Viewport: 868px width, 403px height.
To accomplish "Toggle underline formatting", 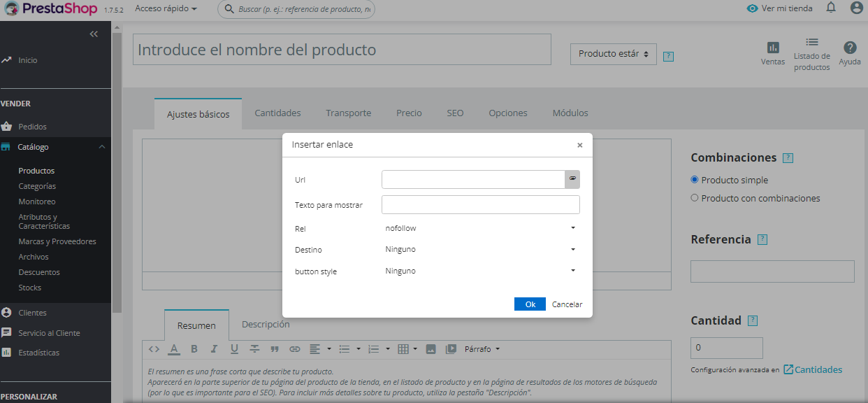I will 234,348.
